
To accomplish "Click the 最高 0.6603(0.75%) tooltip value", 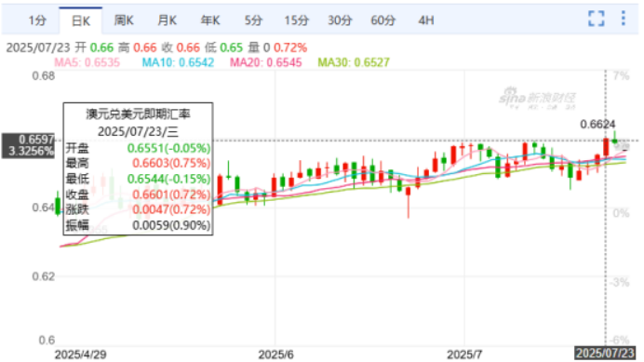I will tap(171, 163).
